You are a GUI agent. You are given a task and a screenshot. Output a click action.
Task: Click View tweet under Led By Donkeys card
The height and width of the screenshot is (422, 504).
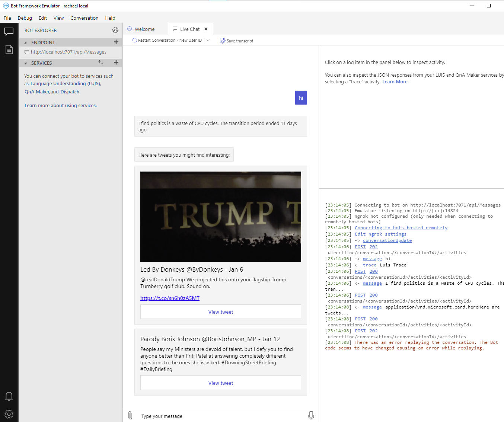(x=221, y=312)
